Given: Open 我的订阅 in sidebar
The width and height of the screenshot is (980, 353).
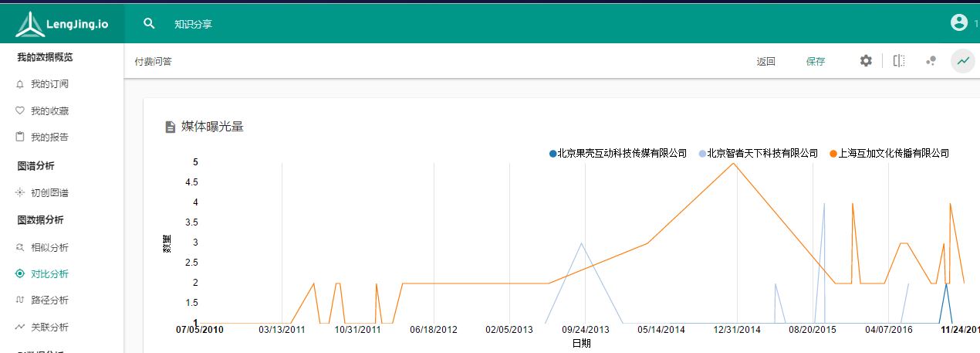Looking at the screenshot, I should 49,84.
